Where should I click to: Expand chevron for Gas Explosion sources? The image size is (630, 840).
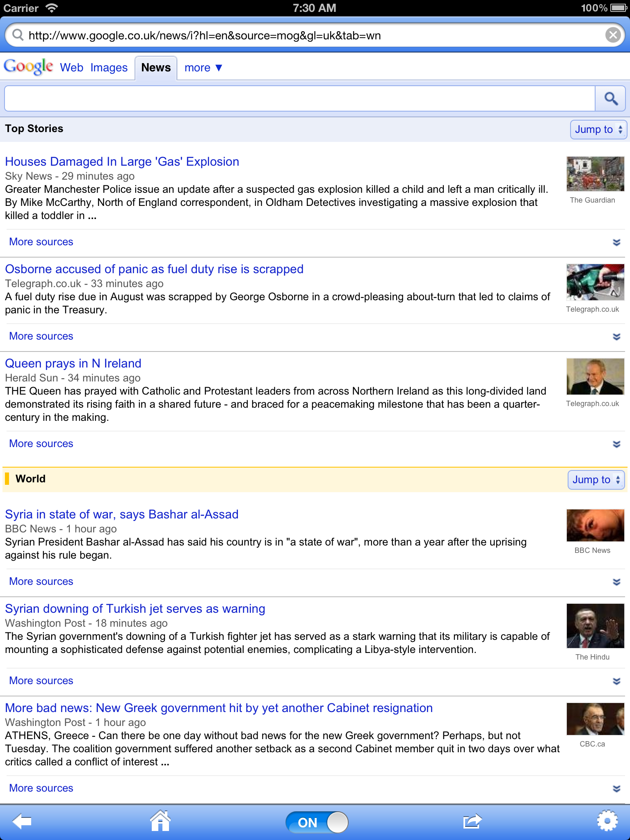616,242
